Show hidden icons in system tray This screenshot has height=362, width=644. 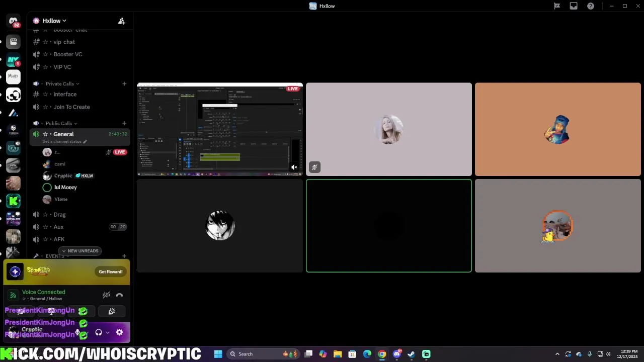pyautogui.click(x=557, y=354)
